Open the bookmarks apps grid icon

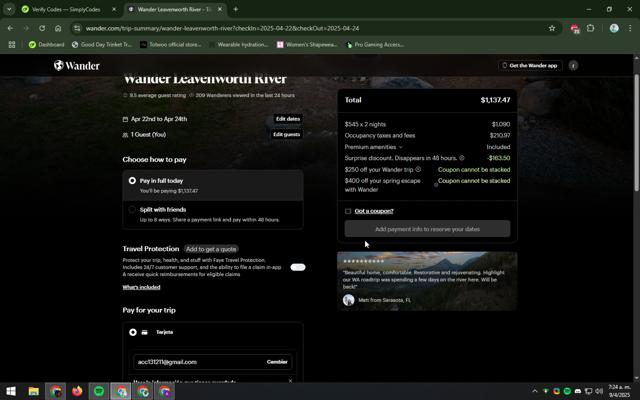click(x=12, y=44)
